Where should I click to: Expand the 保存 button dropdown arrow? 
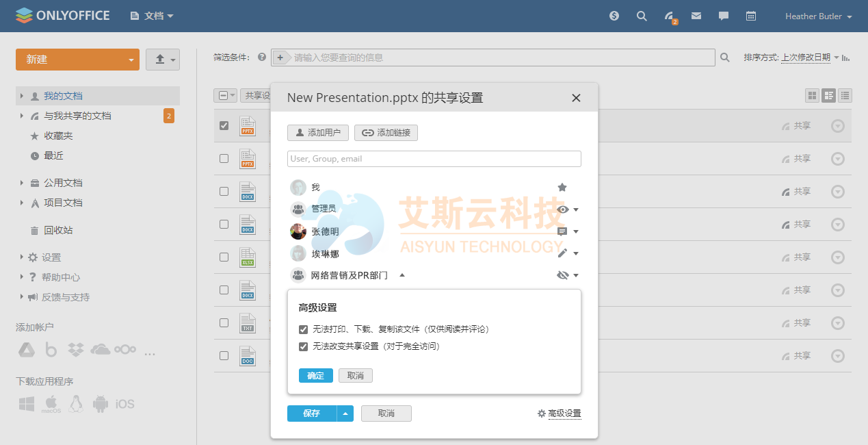pos(345,414)
